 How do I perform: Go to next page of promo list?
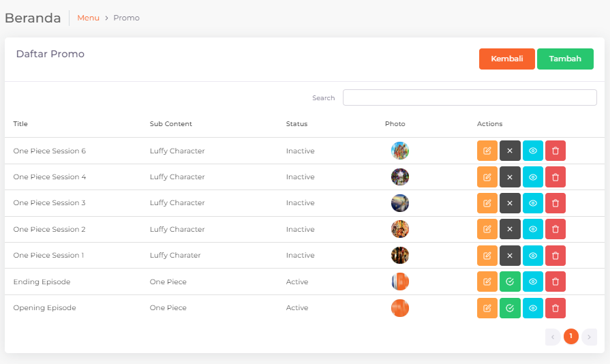coord(589,337)
